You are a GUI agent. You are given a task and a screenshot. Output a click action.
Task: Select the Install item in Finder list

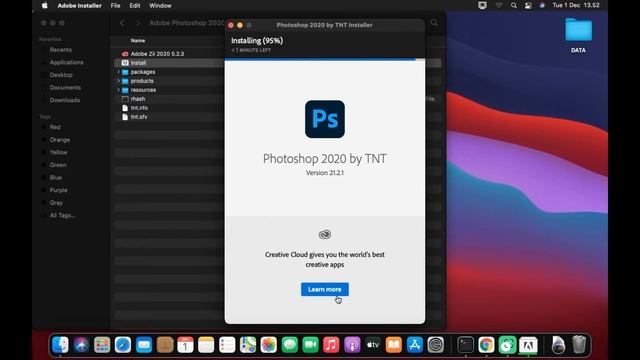(x=138, y=63)
